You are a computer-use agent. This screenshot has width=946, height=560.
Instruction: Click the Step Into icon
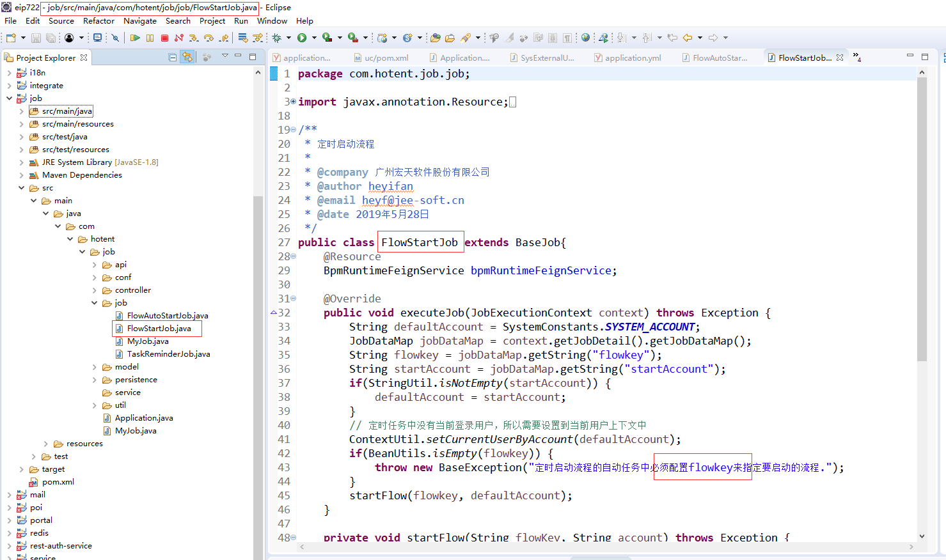[x=194, y=38]
